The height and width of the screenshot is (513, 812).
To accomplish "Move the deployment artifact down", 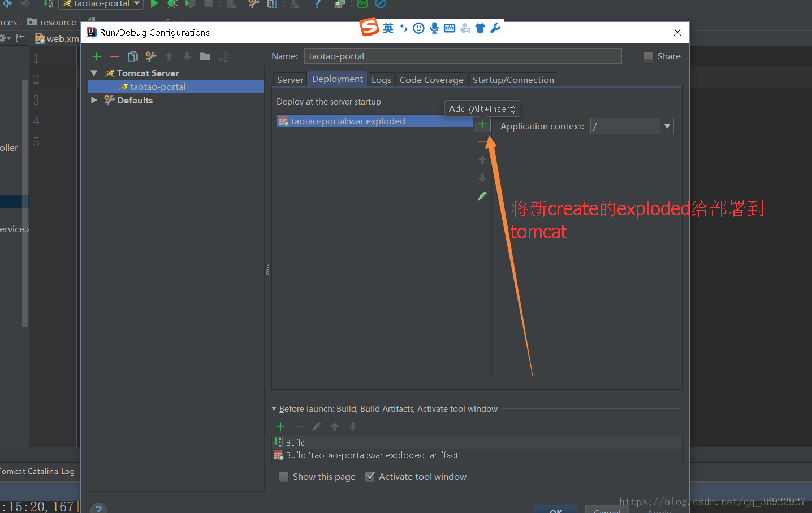I will (x=482, y=178).
